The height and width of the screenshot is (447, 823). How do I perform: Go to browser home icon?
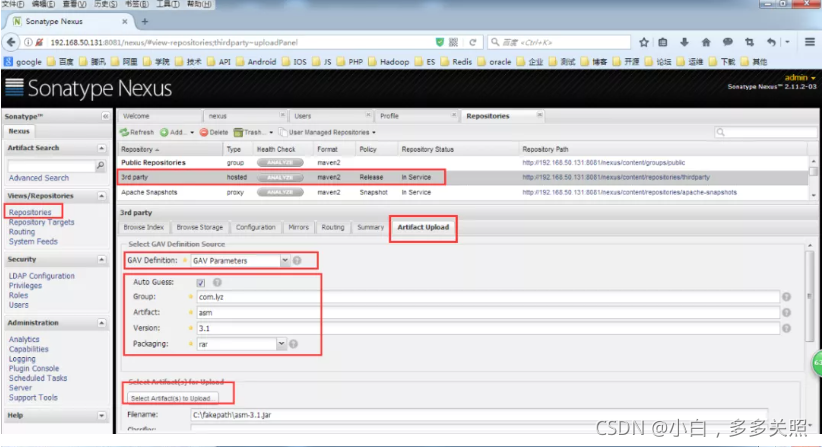click(x=706, y=42)
